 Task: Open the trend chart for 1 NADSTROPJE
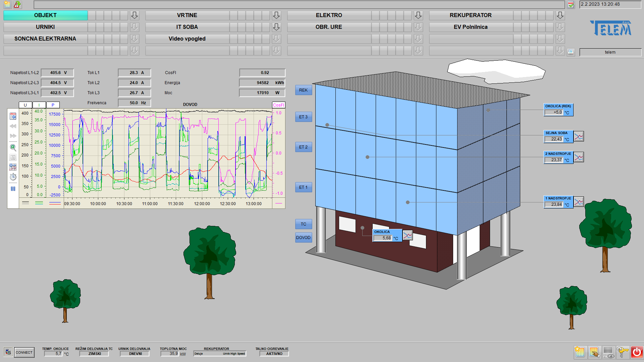pyautogui.click(x=579, y=202)
